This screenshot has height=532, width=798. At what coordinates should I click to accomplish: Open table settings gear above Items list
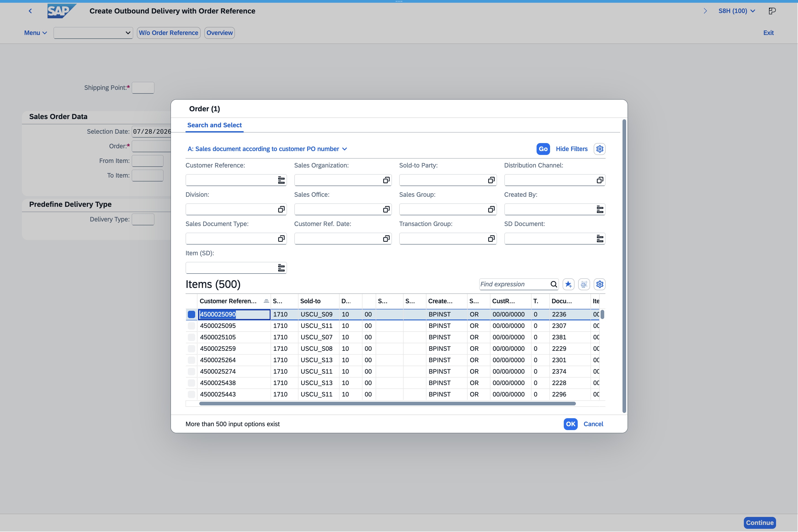[x=599, y=284]
